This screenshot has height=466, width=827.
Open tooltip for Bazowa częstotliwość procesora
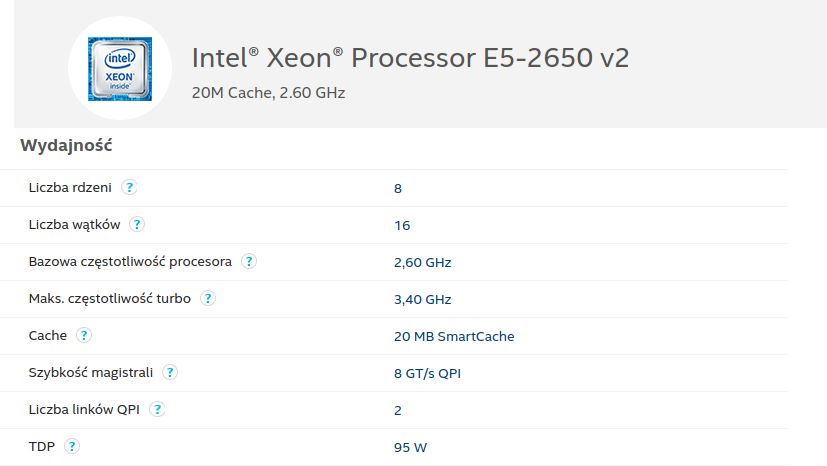click(249, 261)
